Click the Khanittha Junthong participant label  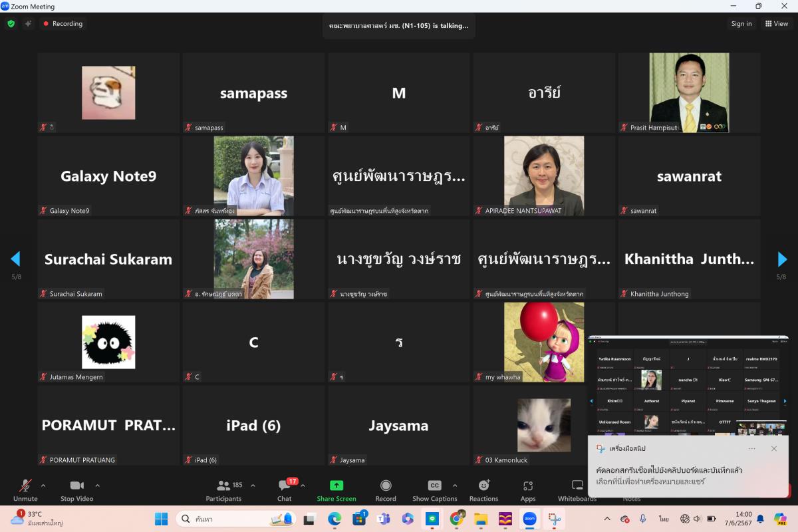pyautogui.click(x=660, y=294)
